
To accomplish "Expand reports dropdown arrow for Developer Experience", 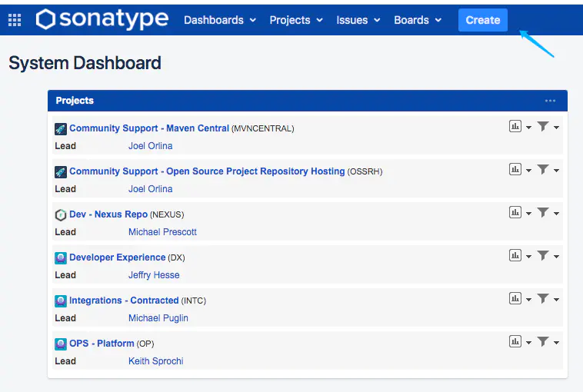I will pyautogui.click(x=528, y=257).
